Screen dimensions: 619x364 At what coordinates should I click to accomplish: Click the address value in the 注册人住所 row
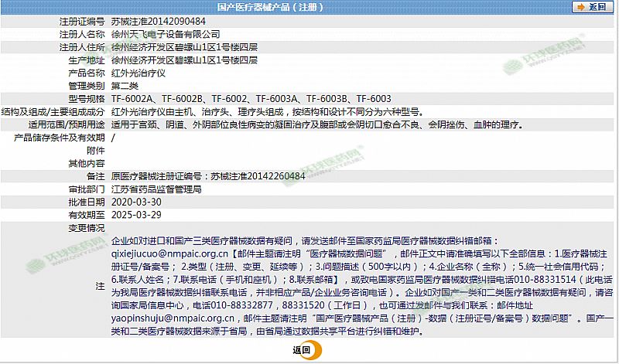[185, 47]
